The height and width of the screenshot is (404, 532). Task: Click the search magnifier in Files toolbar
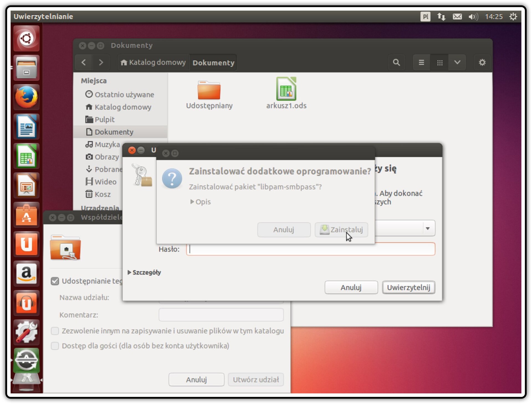[397, 63]
